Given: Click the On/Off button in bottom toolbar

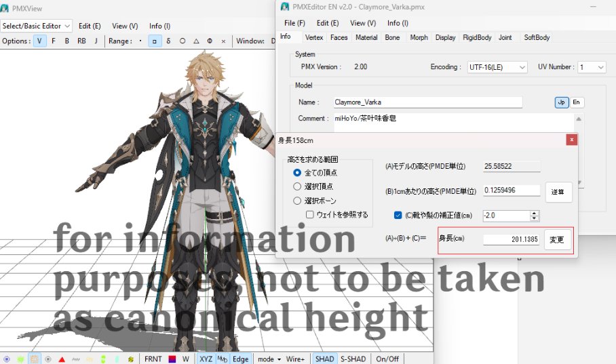Looking at the screenshot, I should click(x=387, y=359).
